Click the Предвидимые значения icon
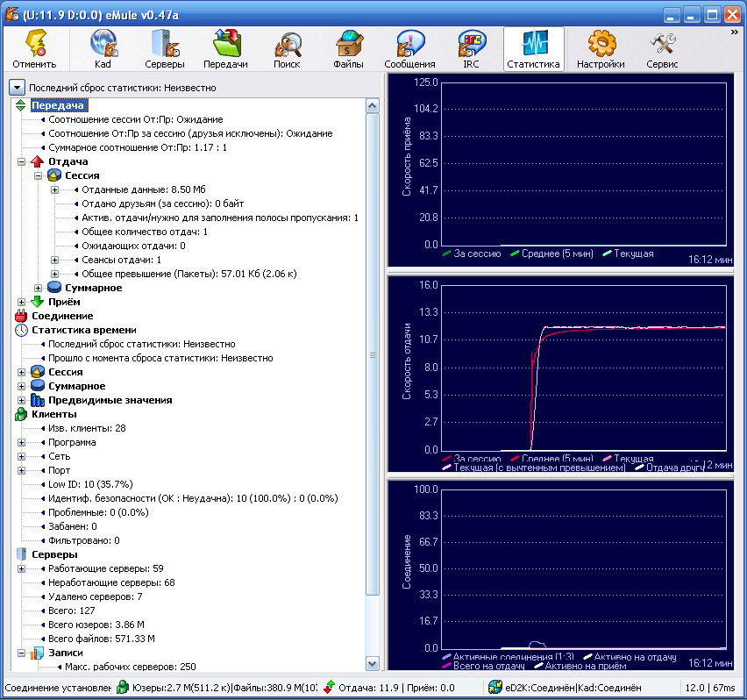This screenshot has width=747, height=700. point(37,400)
